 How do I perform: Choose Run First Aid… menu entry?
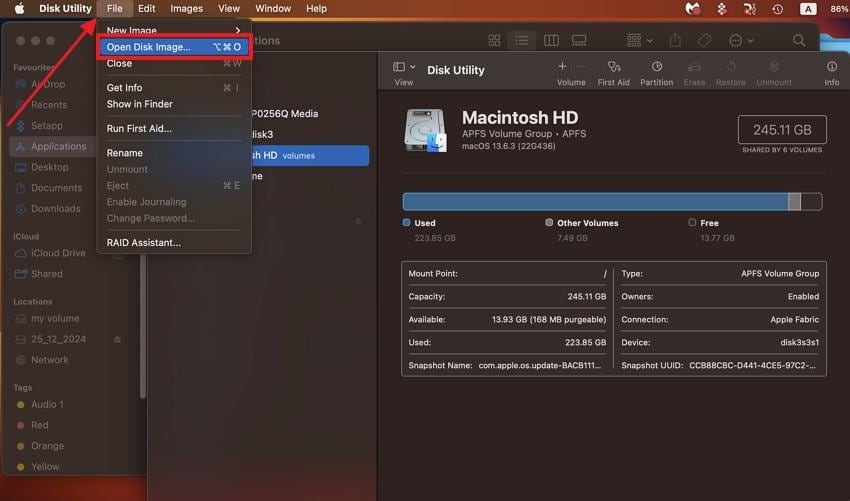point(173,129)
